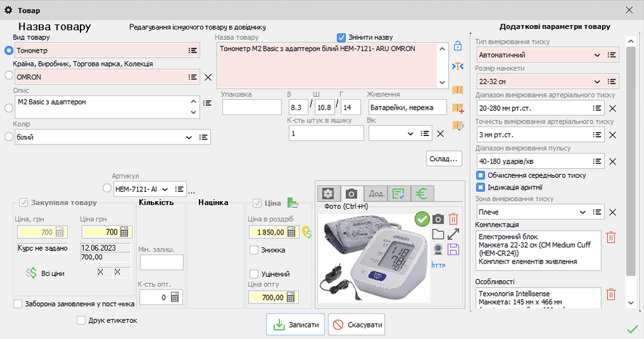Expand photo with diagonal arrows icon
This screenshot has height=339, width=644.
click(x=453, y=234)
